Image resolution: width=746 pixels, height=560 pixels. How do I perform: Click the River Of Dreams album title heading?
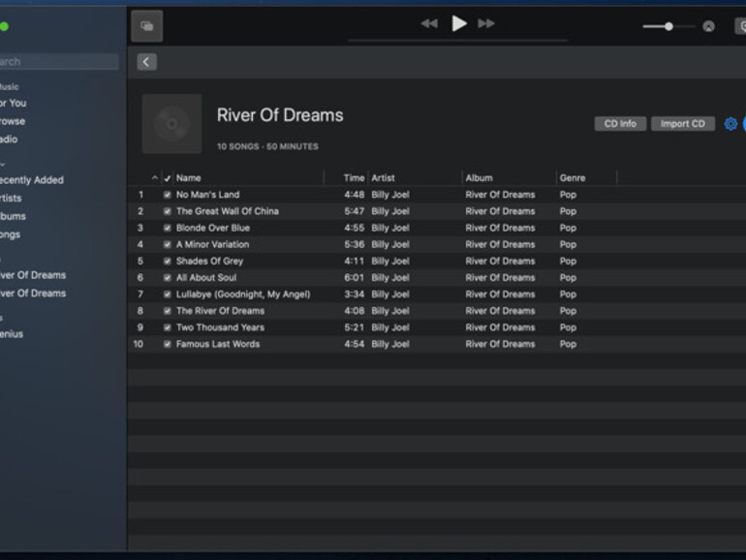[x=280, y=115]
